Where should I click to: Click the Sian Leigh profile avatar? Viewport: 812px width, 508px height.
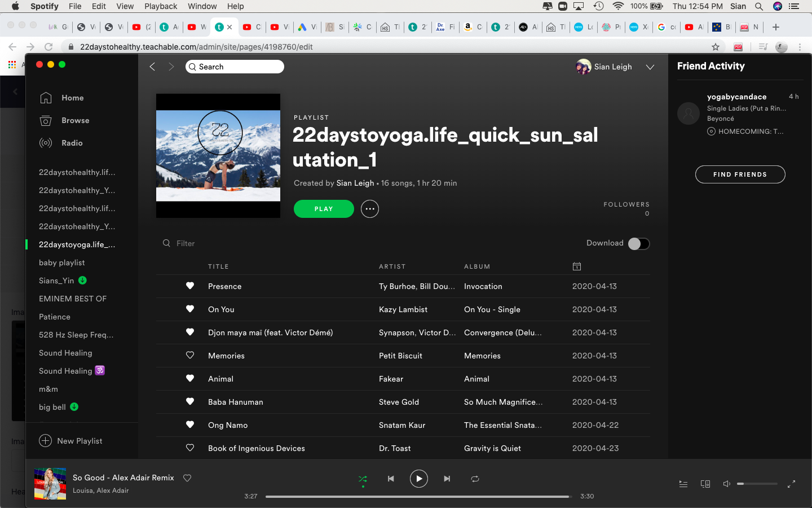(x=584, y=67)
